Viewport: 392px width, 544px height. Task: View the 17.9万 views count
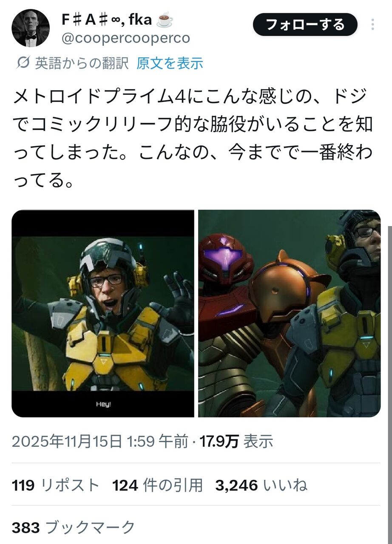tap(219, 442)
